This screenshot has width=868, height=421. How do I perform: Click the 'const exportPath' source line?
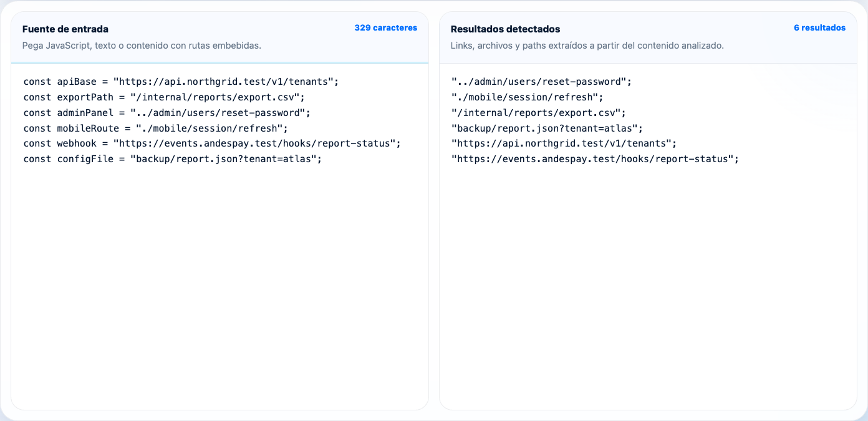164,97
